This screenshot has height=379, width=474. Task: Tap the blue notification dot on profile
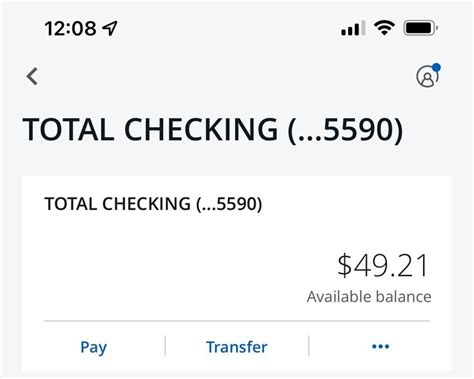(x=436, y=68)
